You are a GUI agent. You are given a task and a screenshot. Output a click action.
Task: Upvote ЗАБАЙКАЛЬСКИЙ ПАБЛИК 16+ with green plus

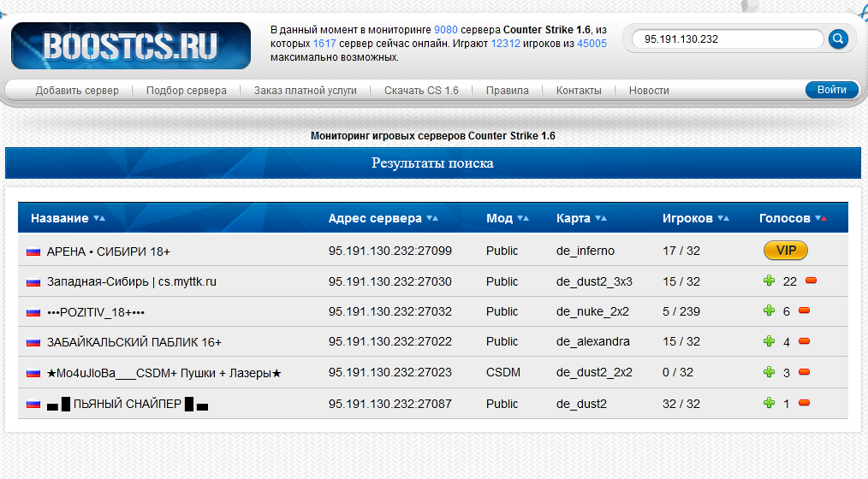[769, 340]
